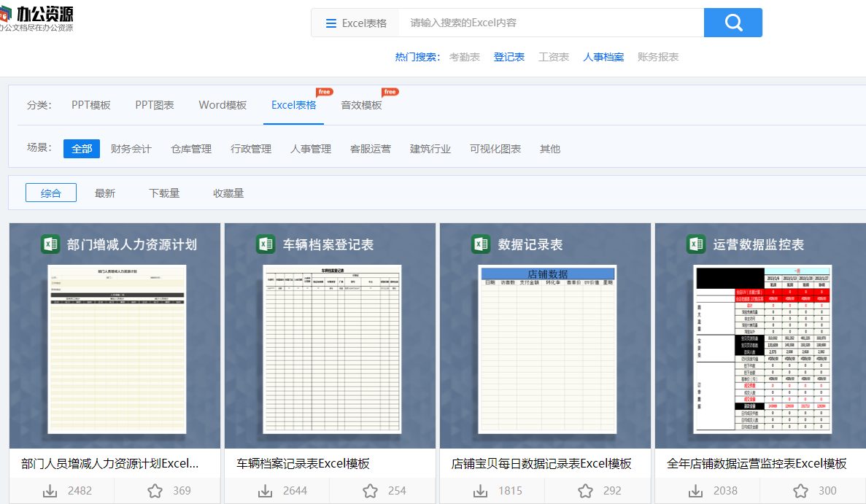
Task: Click the Excel icon on 数据记录表 card header
Action: pos(481,244)
